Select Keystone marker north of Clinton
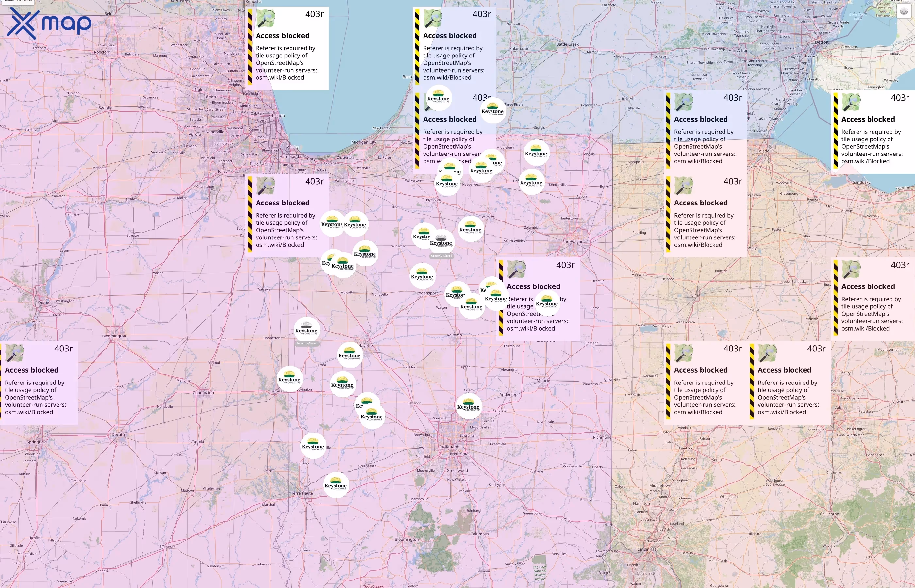This screenshot has width=915, height=588. (x=313, y=446)
